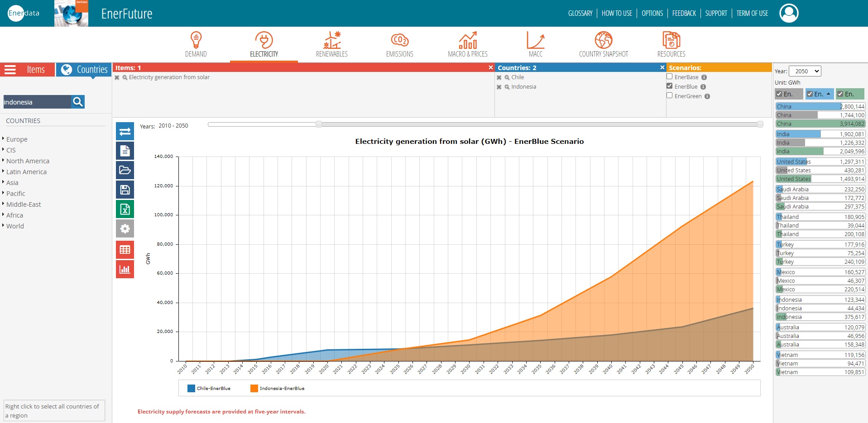Click the open folder icon
The image size is (868, 423).
[125, 170]
